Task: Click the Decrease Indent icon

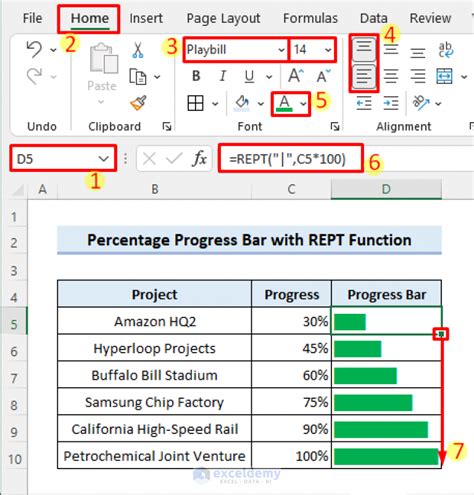Action: [364, 103]
